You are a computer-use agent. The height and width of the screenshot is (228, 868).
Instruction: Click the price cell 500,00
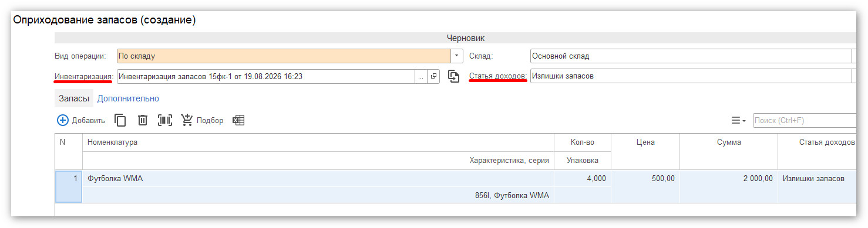[645, 179]
